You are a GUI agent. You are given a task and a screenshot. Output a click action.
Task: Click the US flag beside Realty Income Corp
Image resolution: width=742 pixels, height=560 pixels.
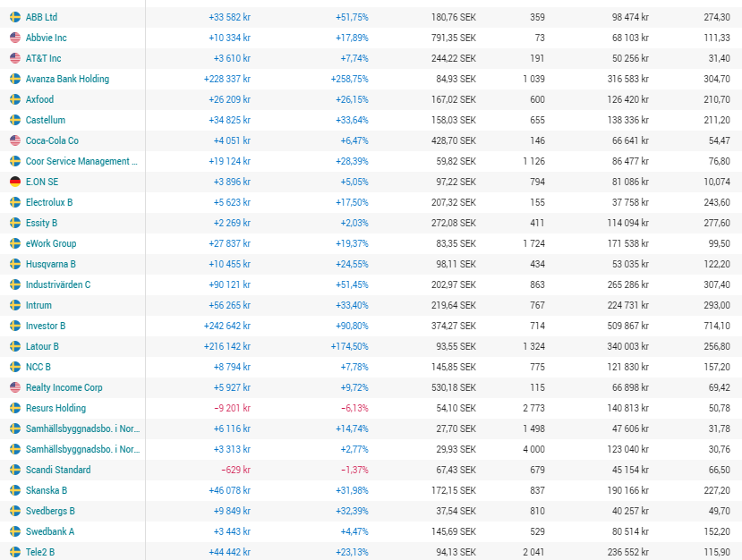tap(15, 387)
